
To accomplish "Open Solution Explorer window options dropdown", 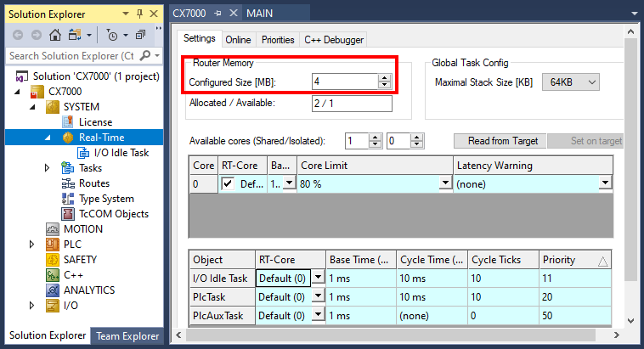I will [x=126, y=14].
